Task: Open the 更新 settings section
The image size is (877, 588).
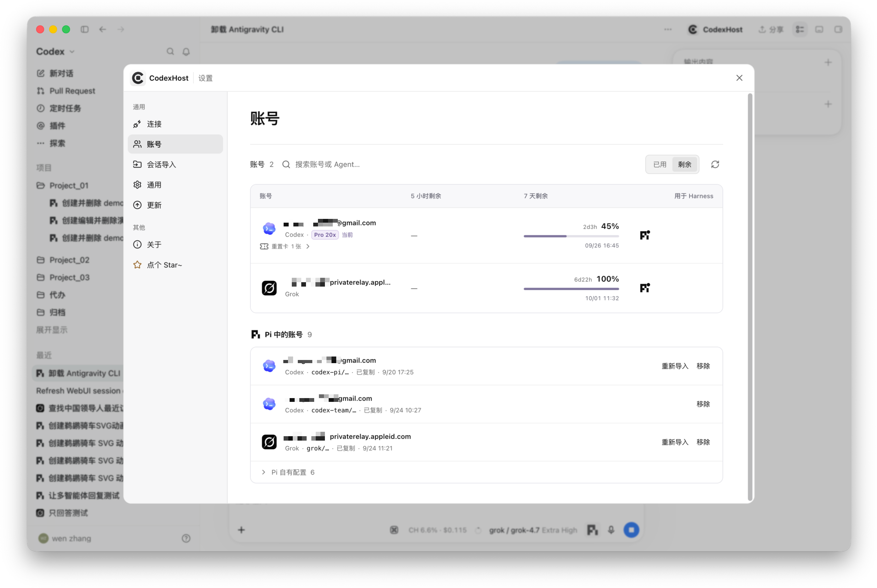Action: click(175, 205)
